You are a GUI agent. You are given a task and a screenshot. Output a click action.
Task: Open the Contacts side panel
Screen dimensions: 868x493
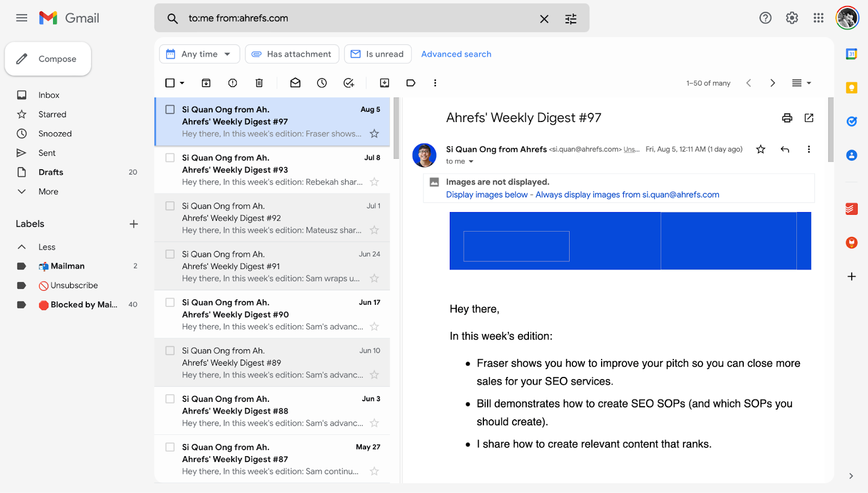(852, 156)
